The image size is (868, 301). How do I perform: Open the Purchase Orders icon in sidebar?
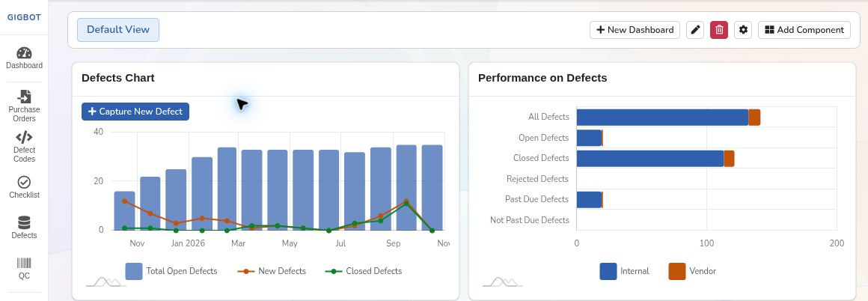pyautogui.click(x=25, y=97)
